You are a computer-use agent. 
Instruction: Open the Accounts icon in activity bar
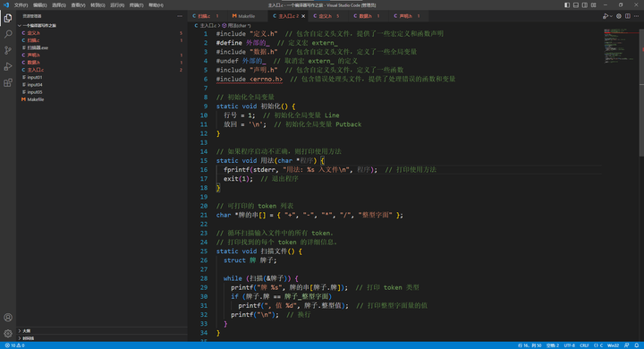8,318
